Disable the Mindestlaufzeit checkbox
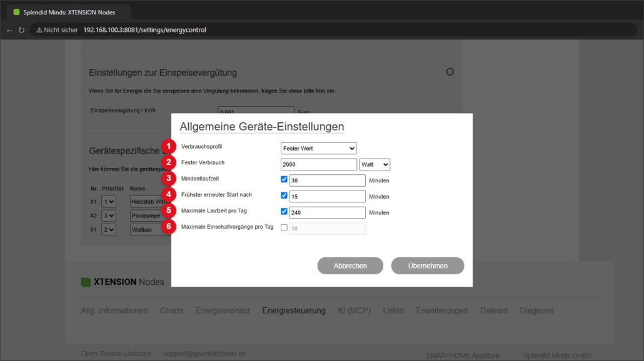This screenshot has width=644, height=361. click(x=284, y=179)
